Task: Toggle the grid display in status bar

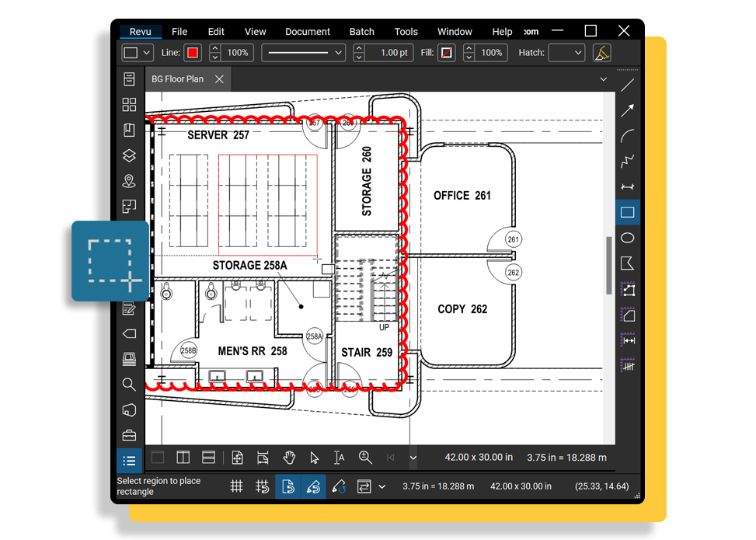Action: point(237,487)
